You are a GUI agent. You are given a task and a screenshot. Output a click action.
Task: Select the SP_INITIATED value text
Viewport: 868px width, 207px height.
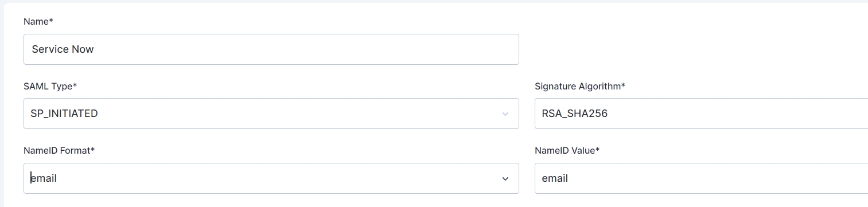(64, 114)
